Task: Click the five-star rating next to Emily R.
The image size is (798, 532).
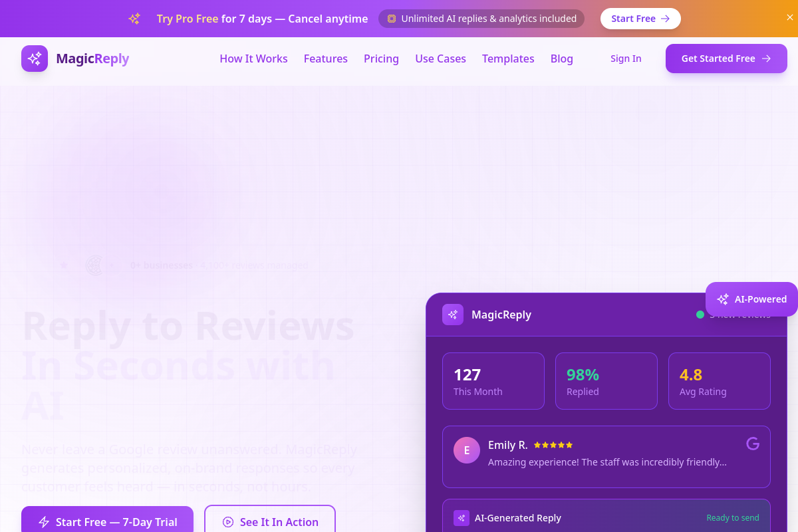Action: tap(553, 445)
